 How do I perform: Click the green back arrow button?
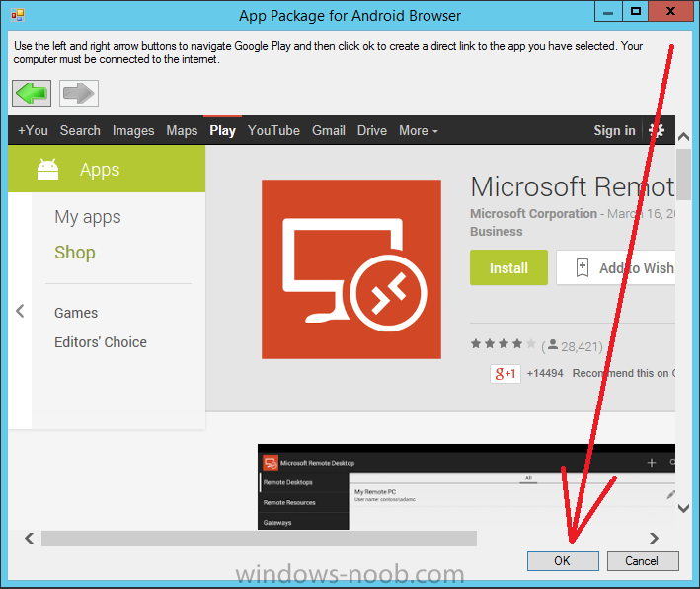point(32,94)
